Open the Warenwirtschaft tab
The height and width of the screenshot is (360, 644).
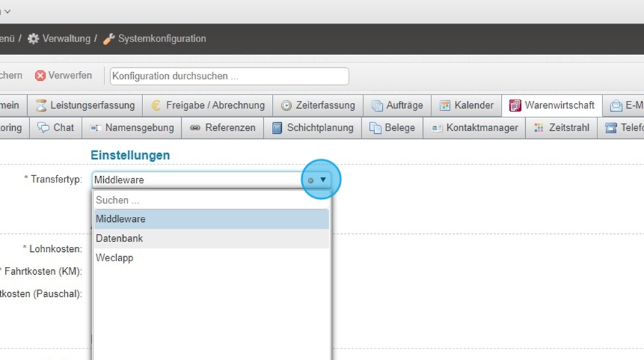point(559,105)
